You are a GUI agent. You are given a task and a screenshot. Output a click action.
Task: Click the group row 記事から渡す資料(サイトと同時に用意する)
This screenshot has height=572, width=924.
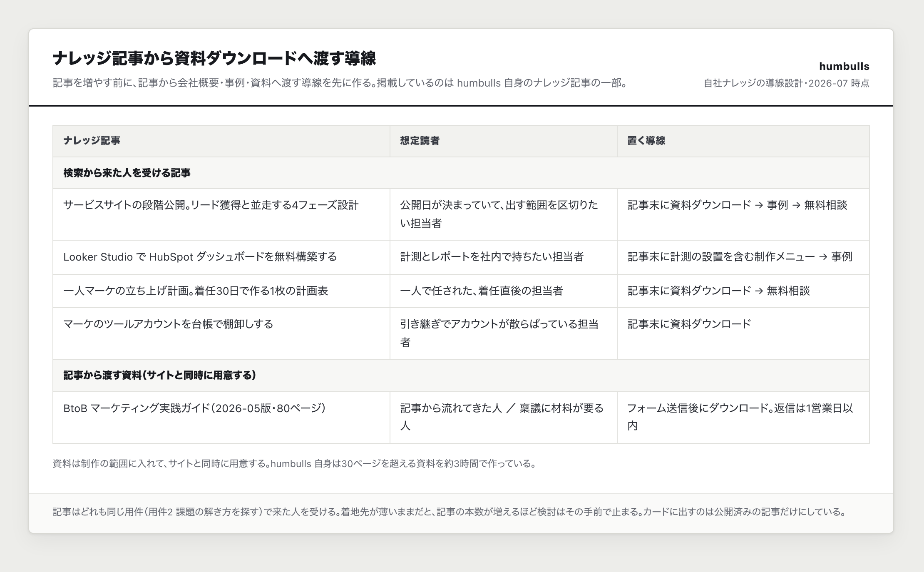click(461, 376)
